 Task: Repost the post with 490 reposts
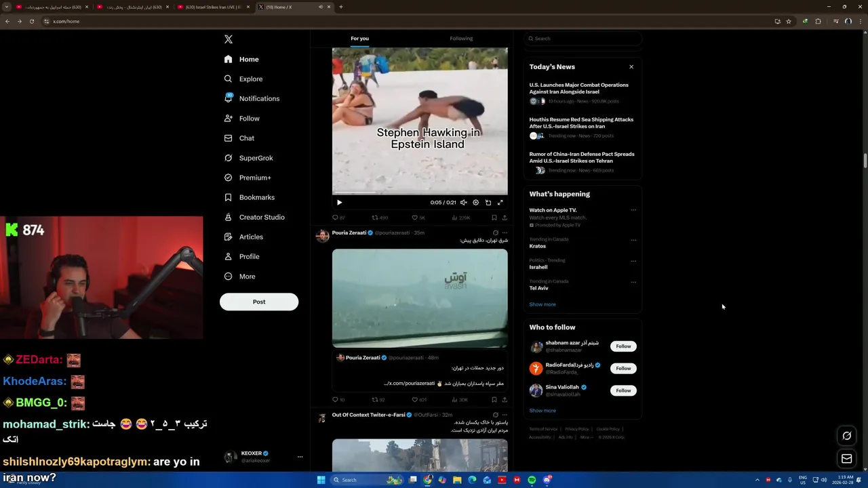click(x=380, y=218)
